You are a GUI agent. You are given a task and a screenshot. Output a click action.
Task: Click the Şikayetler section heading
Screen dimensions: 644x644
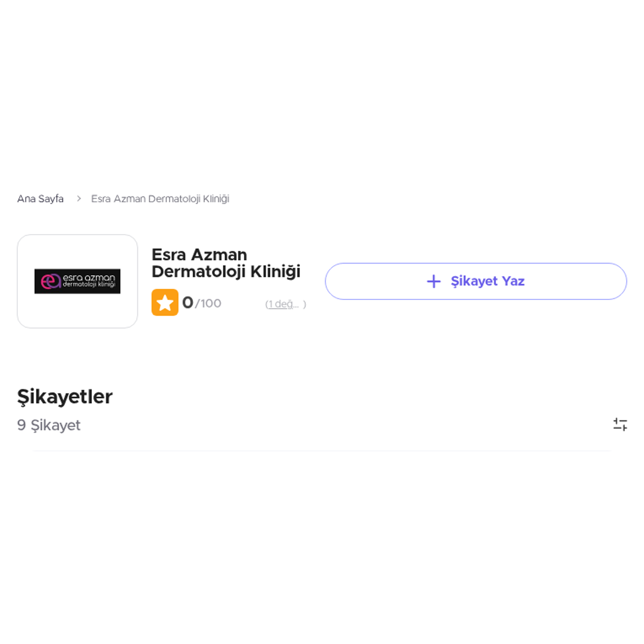pyautogui.click(x=65, y=397)
